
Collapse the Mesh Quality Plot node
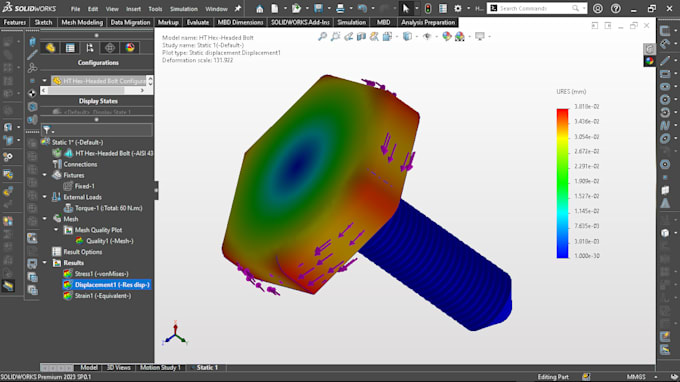pos(56,230)
